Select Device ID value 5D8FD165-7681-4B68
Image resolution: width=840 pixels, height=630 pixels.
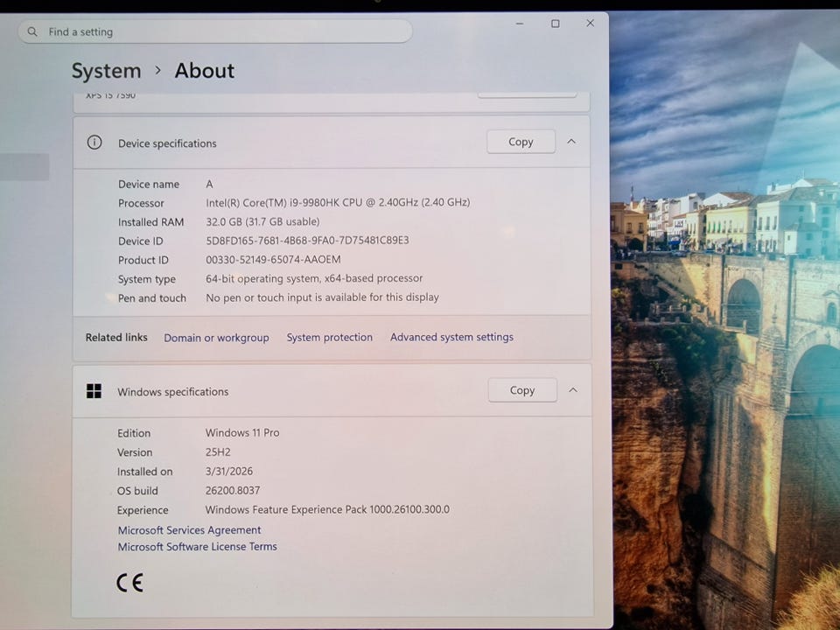coord(307,241)
